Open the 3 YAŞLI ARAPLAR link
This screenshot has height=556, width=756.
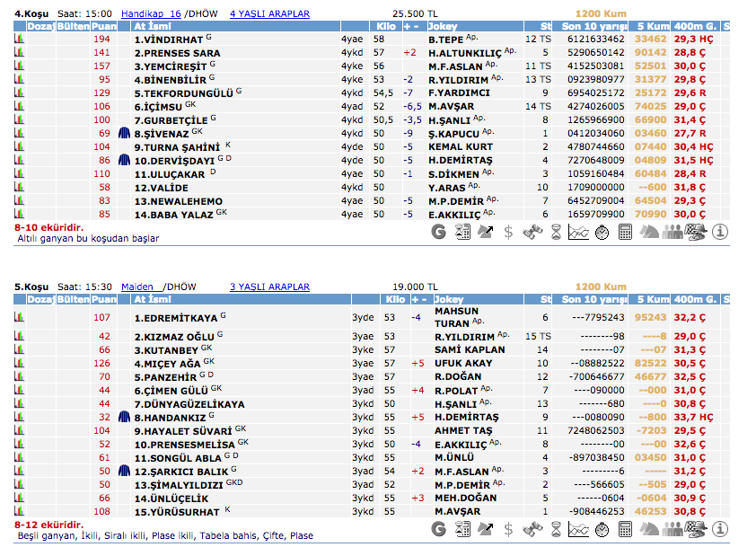point(269,287)
